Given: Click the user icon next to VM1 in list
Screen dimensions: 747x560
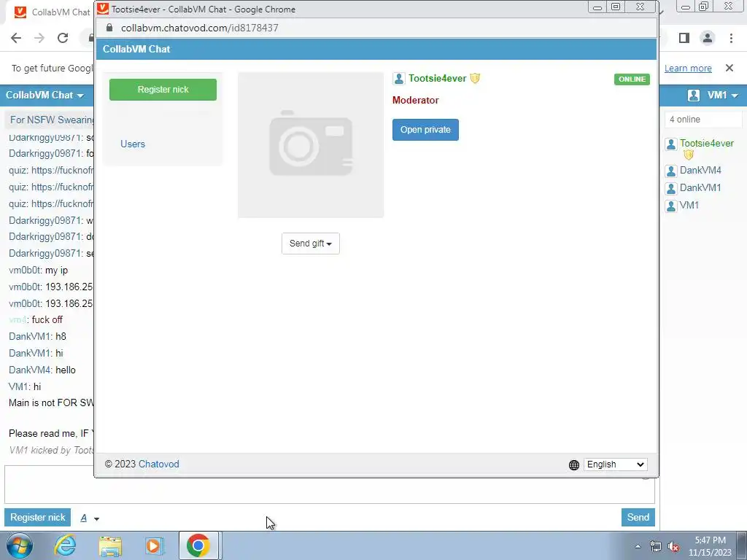Looking at the screenshot, I should [x=671, y=206].
